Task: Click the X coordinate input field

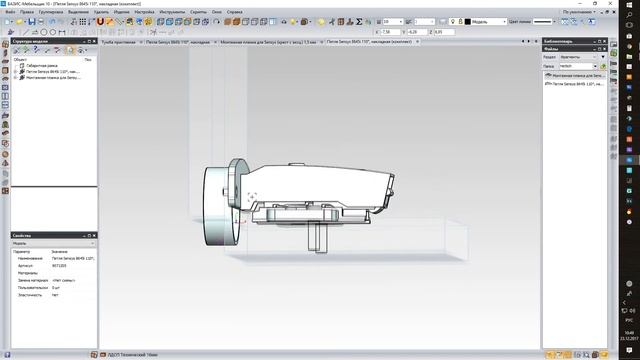Action: tap(391, 32)
